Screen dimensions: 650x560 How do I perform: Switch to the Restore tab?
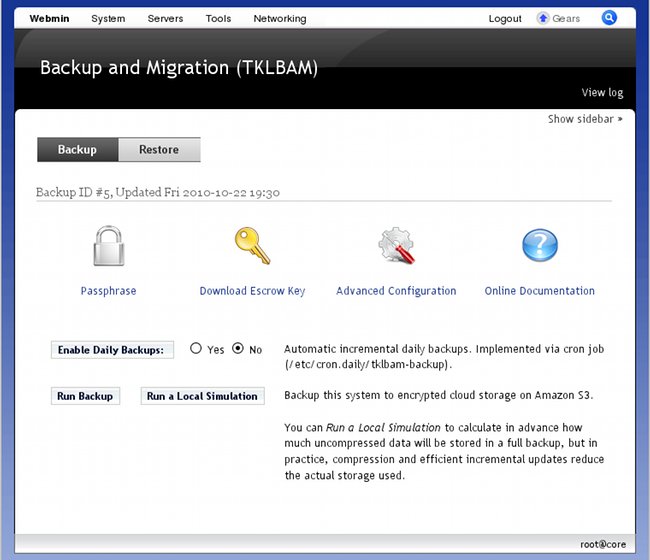pos(159,150)
